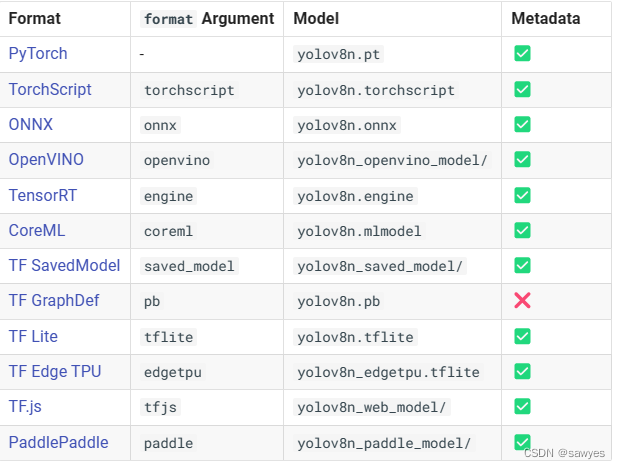
Task: Select the 'openvino' argument code
Action: (x=177, y=161)
